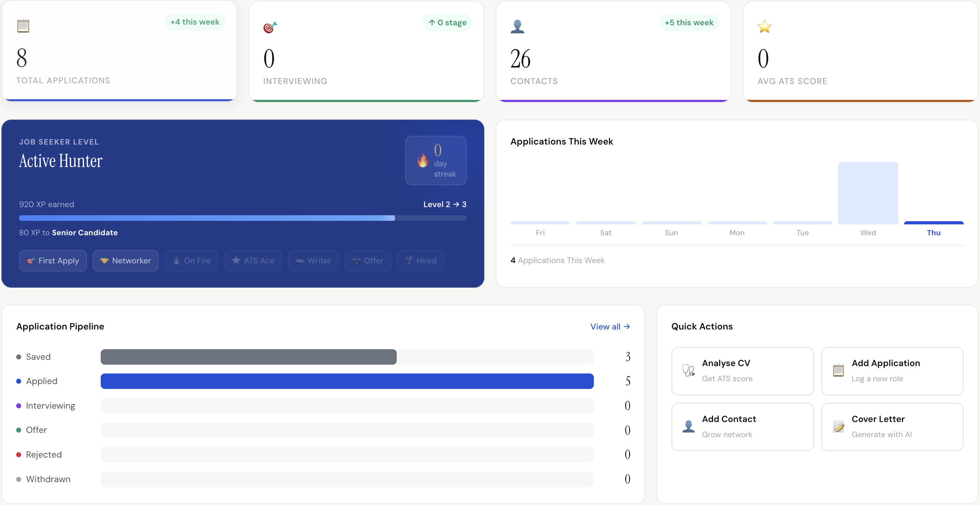
Task: Click the Sun bar in weekly chart
Action: 671,223
